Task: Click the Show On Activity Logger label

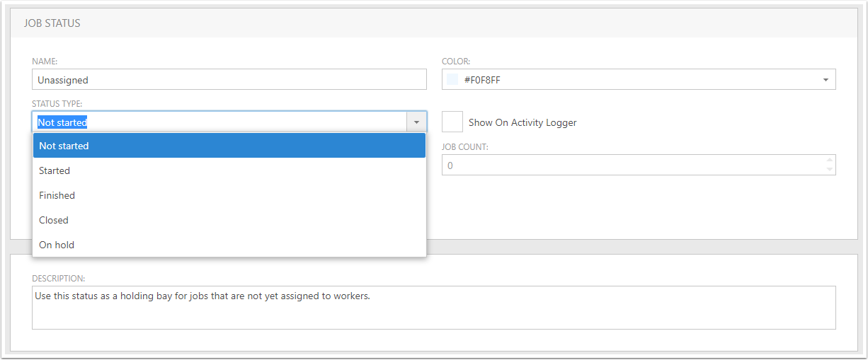Action: [522, 122]
